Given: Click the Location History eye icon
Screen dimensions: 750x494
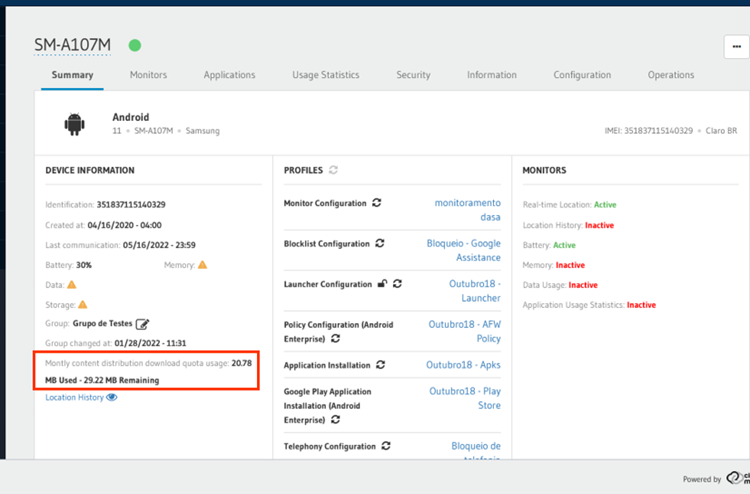Looking at the screenshot, I should click(x=112, y=397).
